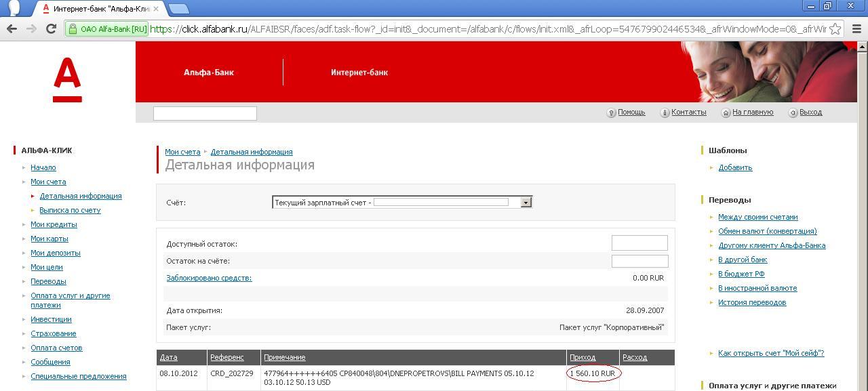Viewport: 868px width, 391px height.
Task: Click the help icon beside Помощь
Action: (x=611, y=112)
